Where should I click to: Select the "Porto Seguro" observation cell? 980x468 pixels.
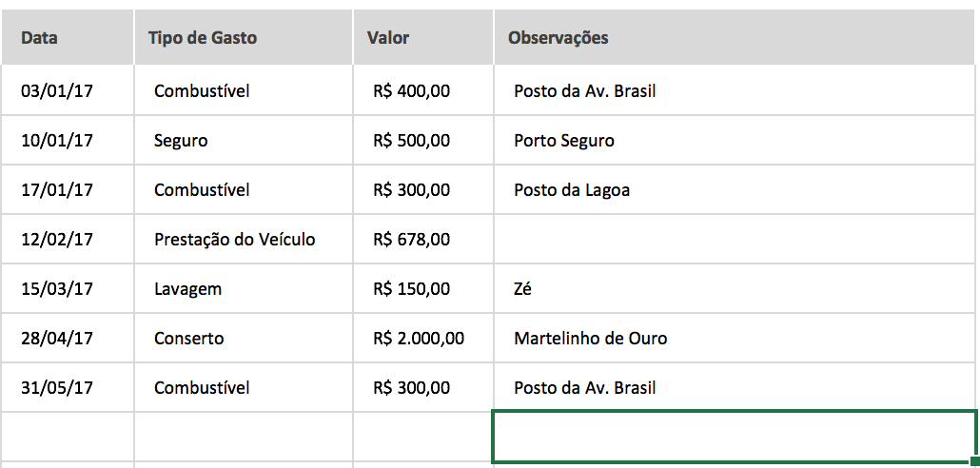[x=564, y=141]
